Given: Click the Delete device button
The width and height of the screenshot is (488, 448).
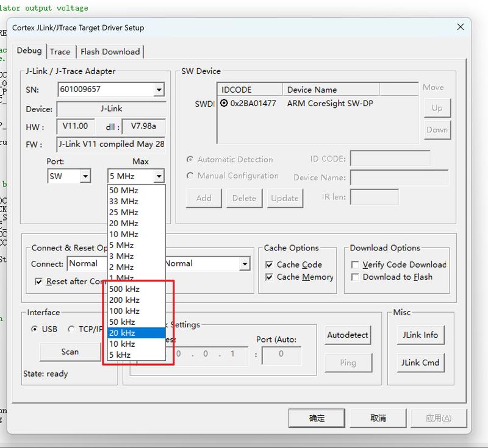Looking at the screenshot, I should (x=245, y=198).
